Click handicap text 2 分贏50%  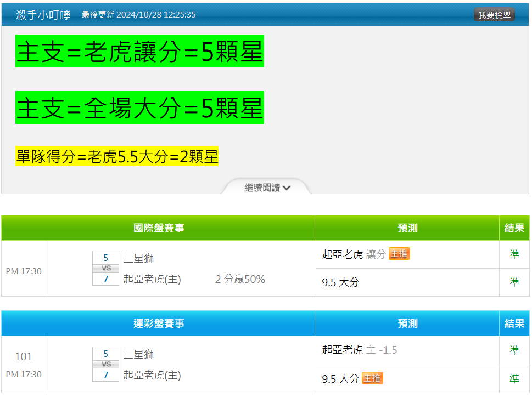tap(240, 279)
